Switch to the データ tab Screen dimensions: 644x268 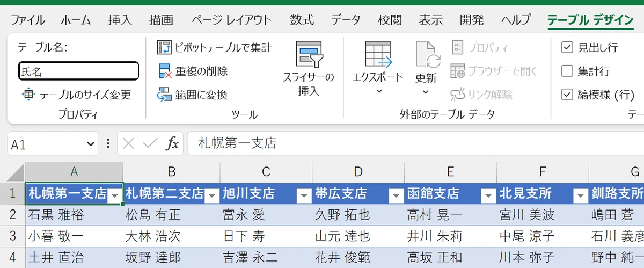[x=346, y=20]
